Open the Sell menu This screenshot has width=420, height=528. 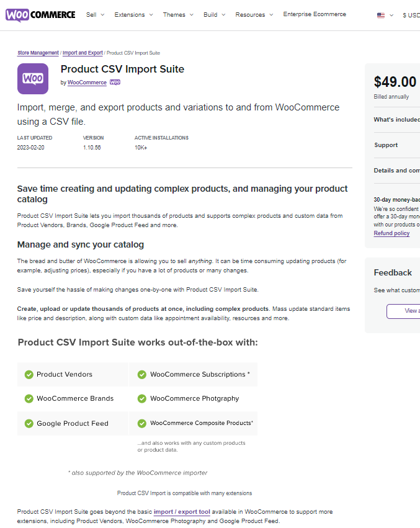click(x=91, y=15)
